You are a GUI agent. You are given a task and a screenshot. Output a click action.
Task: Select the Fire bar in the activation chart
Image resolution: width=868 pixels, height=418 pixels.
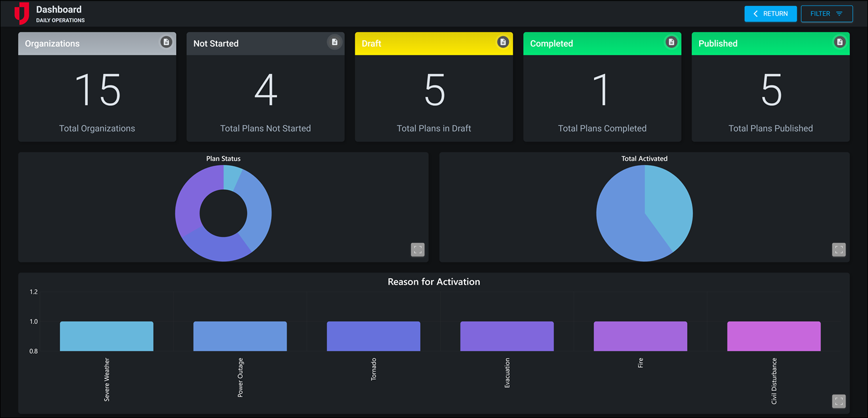tap(640, 336)
